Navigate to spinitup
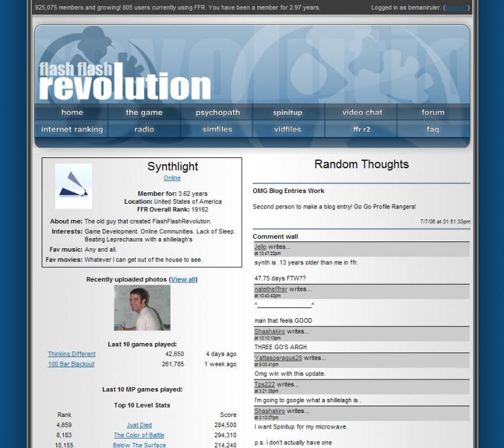Viewport: 504px width, 448px height. [288, 112]
